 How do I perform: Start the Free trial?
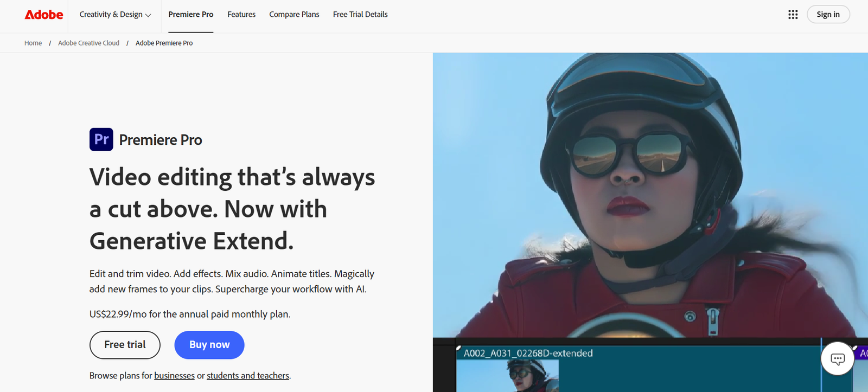(125, 345)
